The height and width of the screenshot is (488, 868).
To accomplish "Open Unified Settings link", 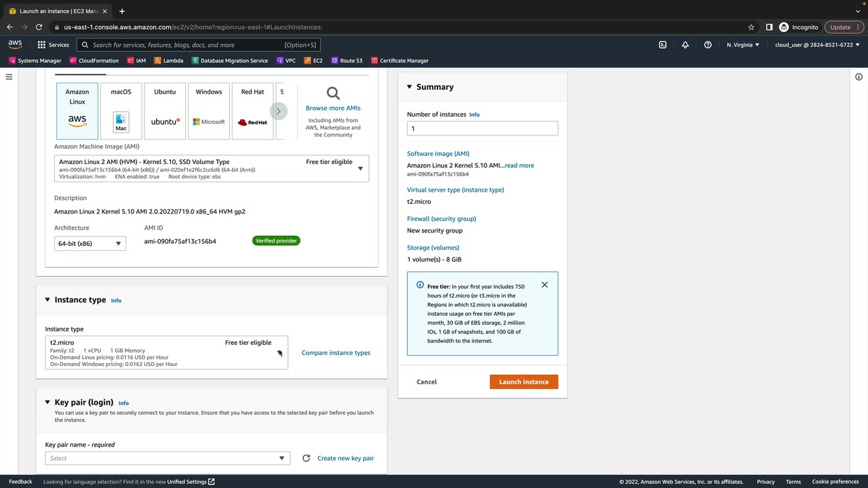I will 191,482.
